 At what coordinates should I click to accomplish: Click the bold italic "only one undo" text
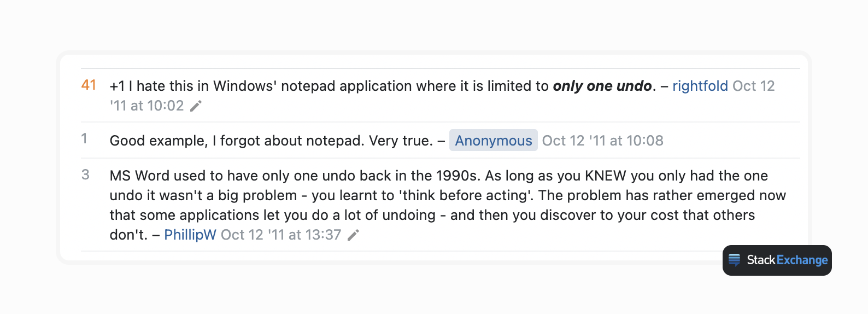(602, 86)
